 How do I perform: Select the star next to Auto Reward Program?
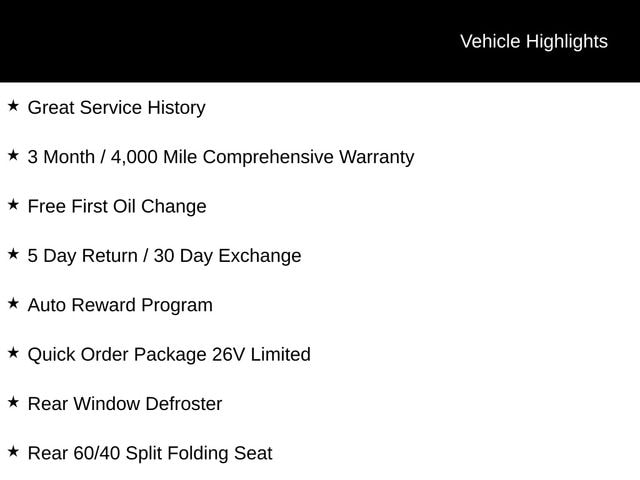(13, 303)
